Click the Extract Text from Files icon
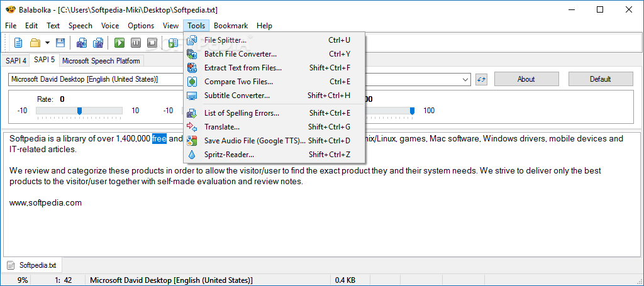 (x=192, y=68)
